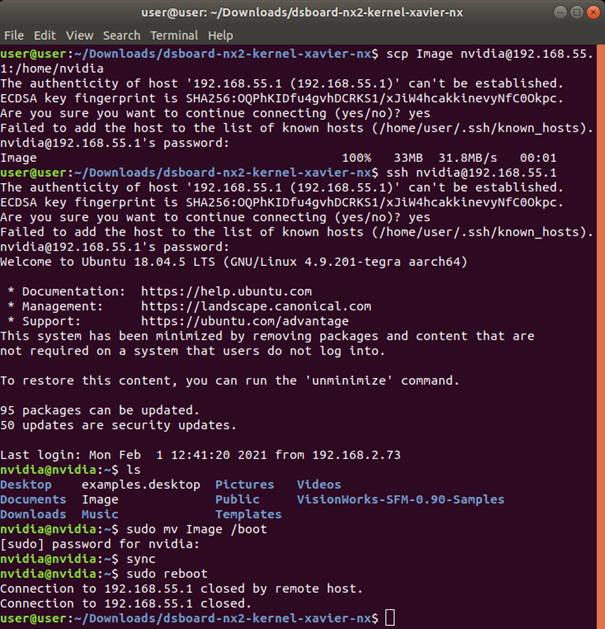Click the 'ssh nvidia@192.168.55.1' command
Image resolution: width=605 pixels, height=629 pixels.
point(471,172)
